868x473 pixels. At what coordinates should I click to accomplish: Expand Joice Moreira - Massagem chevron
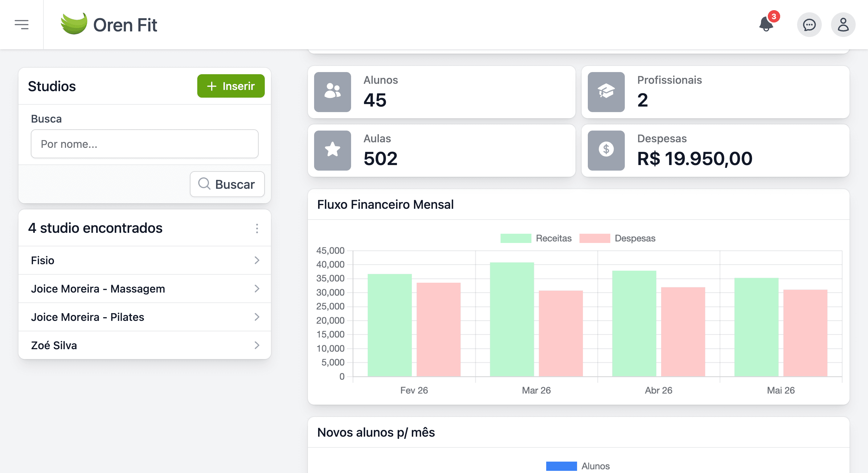coord(257,289)
